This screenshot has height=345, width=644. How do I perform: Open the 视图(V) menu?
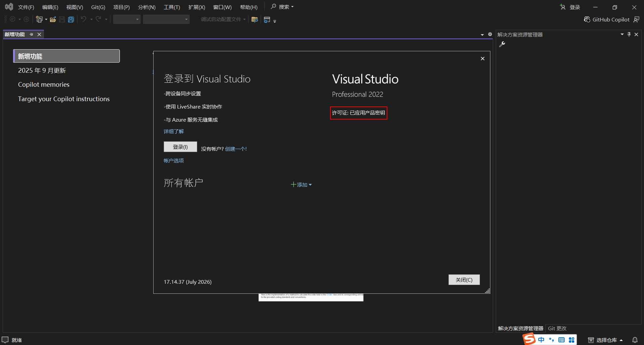point(75,7)
